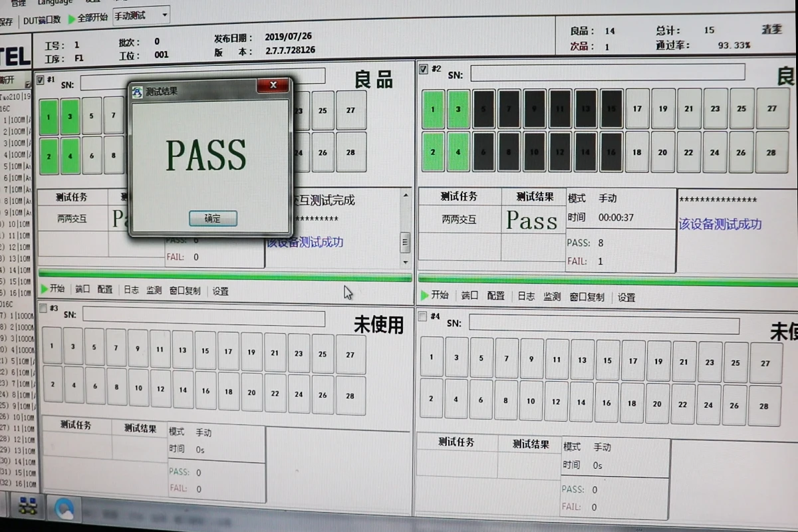
Task: Select dark port 9 in panel #2
Action: pyautogui.click(x=535, y=108)
